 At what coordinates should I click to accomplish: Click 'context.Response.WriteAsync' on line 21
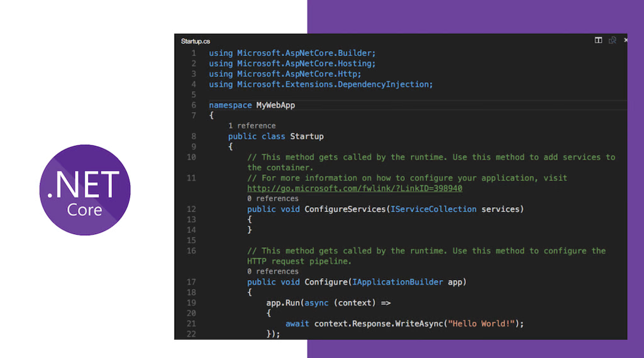[379, 323]
